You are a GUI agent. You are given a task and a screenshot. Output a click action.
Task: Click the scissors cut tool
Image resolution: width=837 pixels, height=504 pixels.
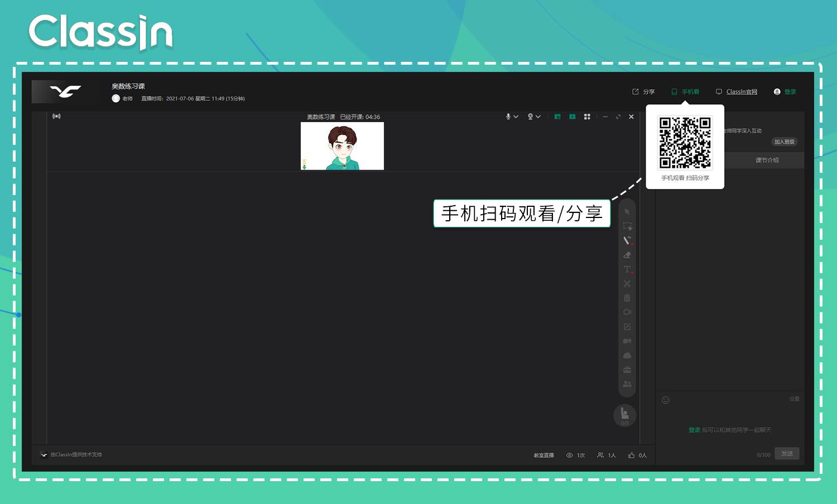pos(627,284)
